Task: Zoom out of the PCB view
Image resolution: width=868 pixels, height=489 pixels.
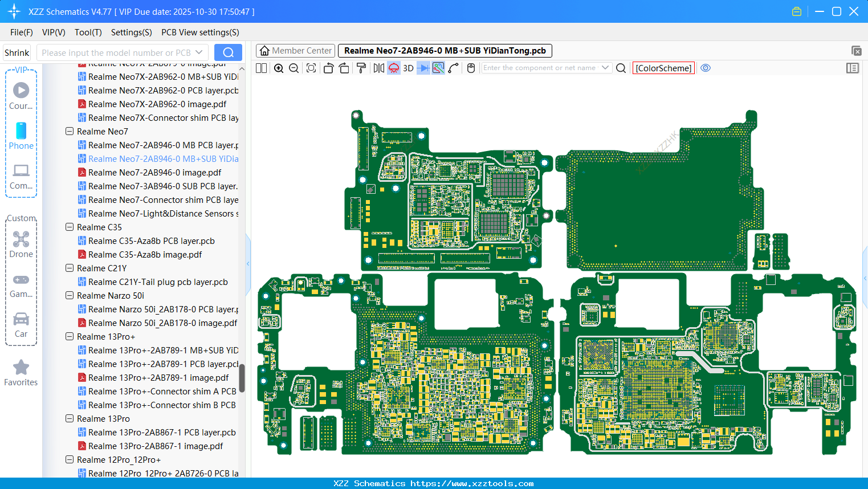Action: click(x=294, y=68)
